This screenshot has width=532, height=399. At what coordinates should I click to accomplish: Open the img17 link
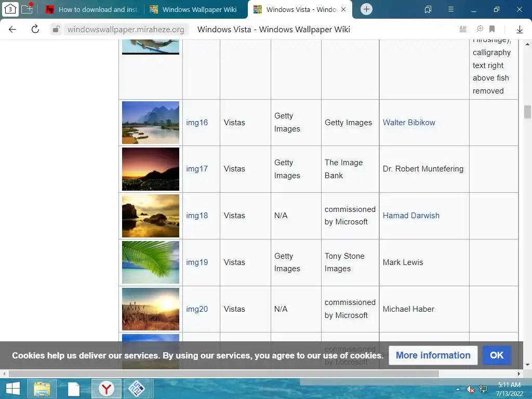197,169
